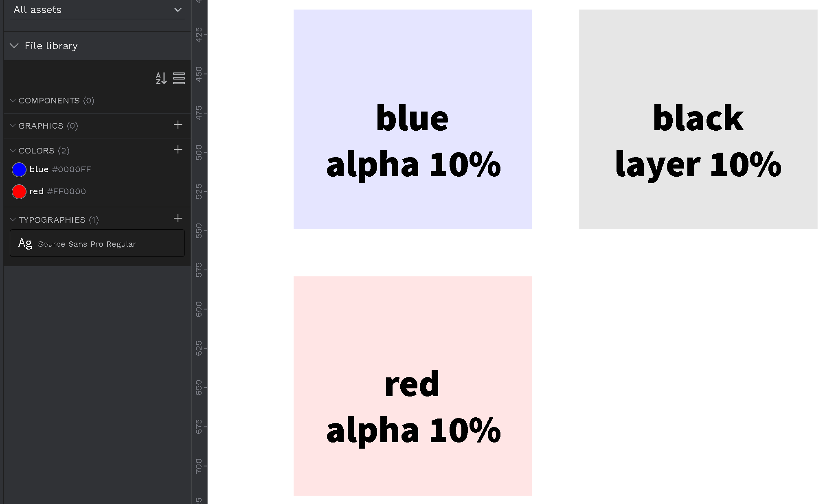Viewport: 825px width, 504px height.
Task: Collapse the COLORS section
Action: pos(12,150)
